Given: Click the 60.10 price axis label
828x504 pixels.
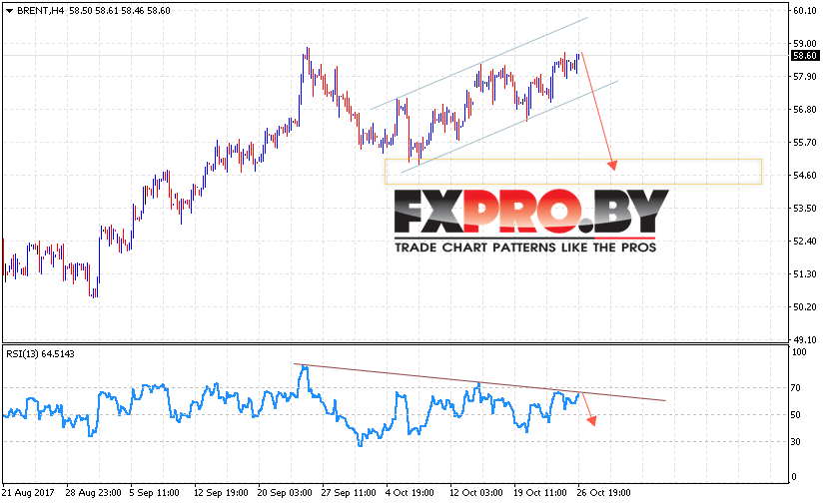Looking at the screenshot, I should (x=805, y=11).
